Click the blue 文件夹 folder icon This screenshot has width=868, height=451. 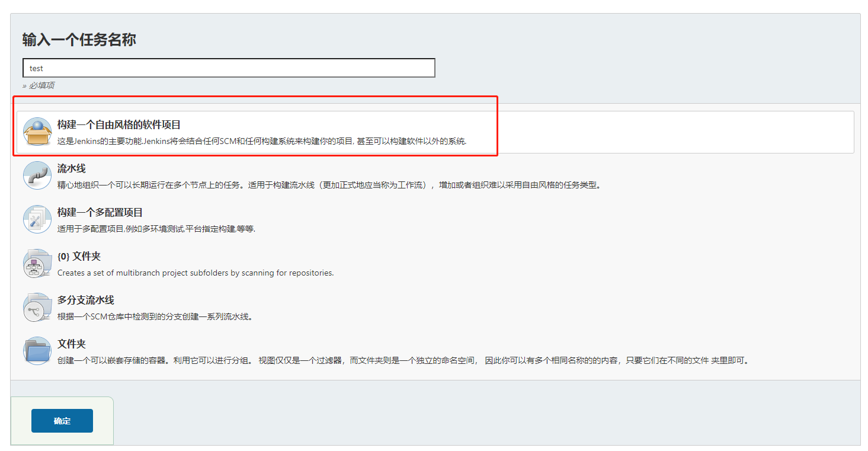[x=37, y=351]
